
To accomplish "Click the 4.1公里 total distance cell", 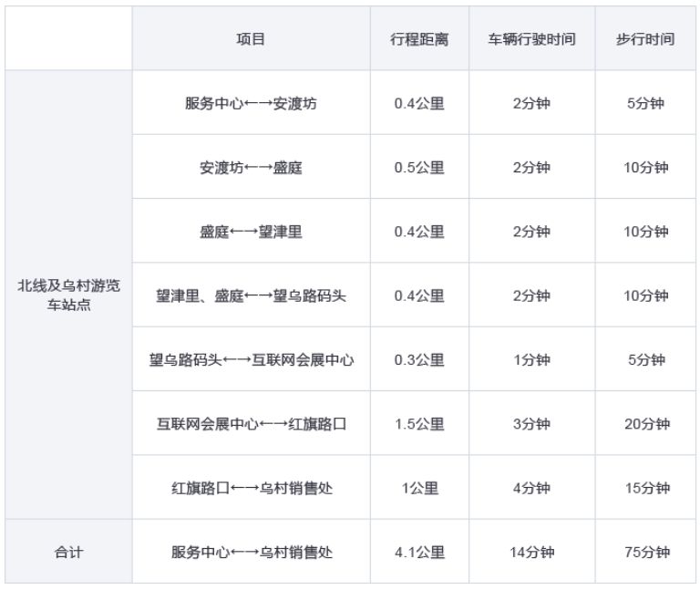I will pos(419,552).
